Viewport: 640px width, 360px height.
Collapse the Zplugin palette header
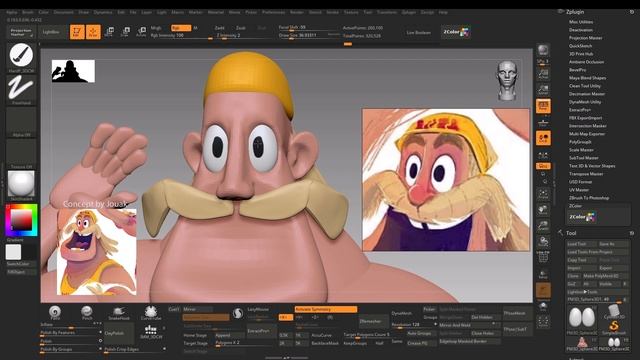(575, 12)
